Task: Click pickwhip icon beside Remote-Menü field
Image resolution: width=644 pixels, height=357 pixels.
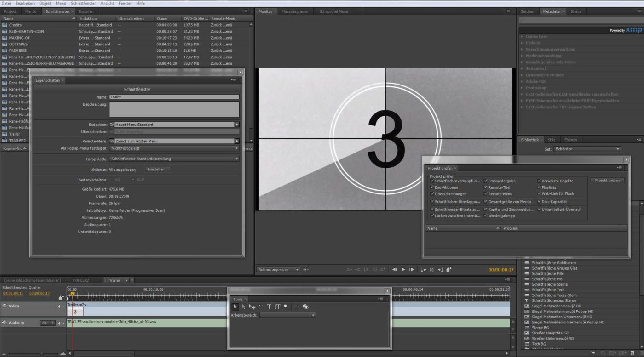Action: (x=112, y=141)
